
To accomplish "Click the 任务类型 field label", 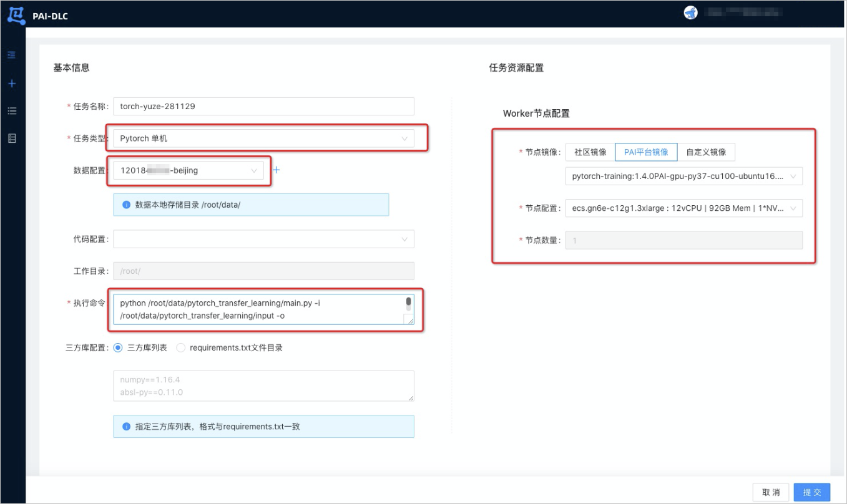I will [91, 138].
